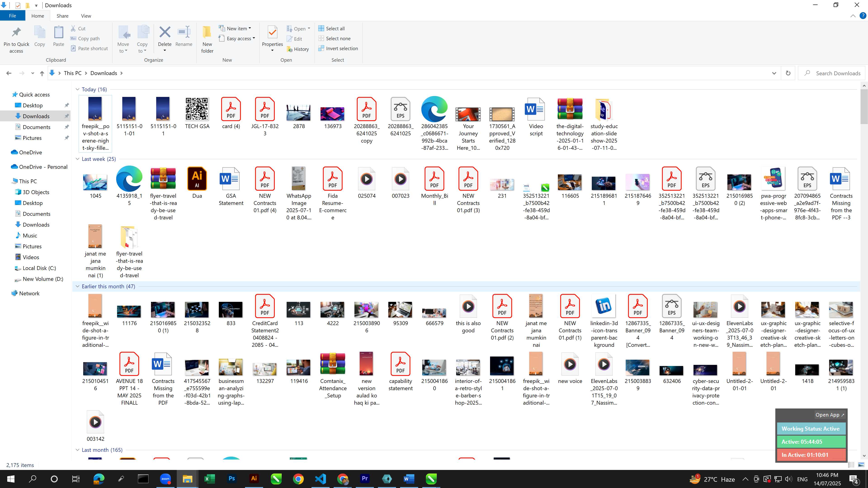The image size is (868, 488).
Task: Open the taskbar notification center
Action: 854,479
